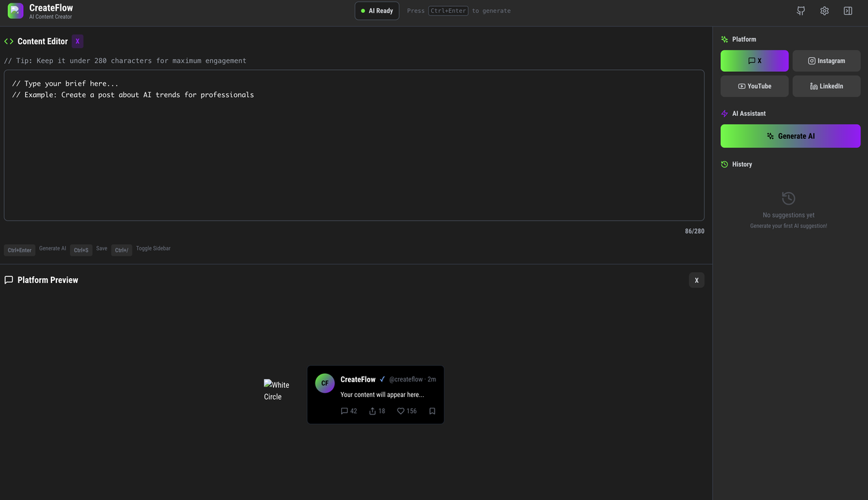Click the comment icon showing 42
Image resolution: width=868 pixels, height=500 pixels.
click(x=344, y=411)
